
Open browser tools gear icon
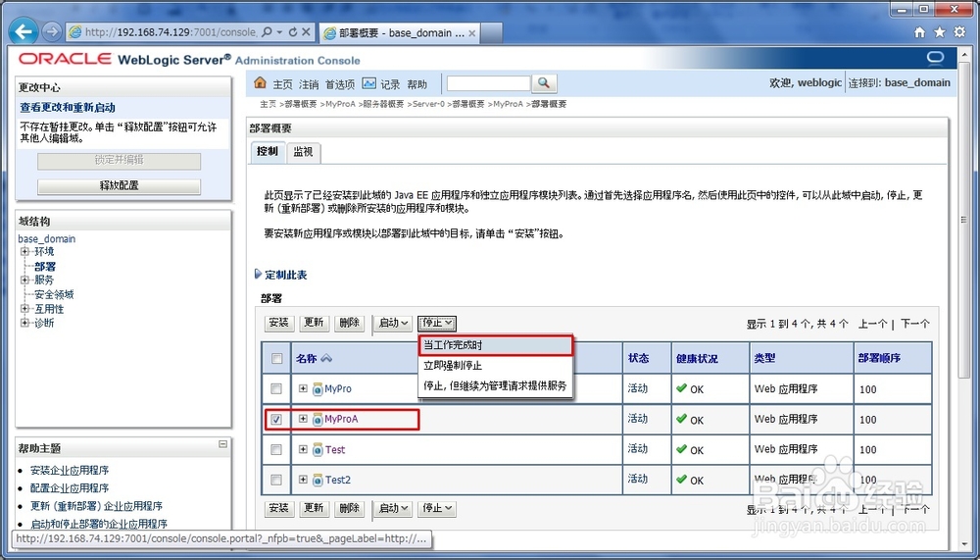[x=959, y=32]
